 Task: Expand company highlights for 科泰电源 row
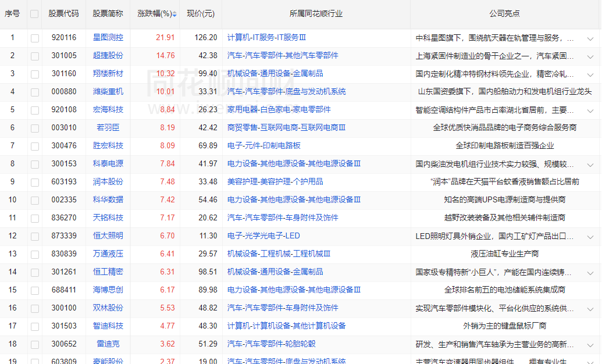pyautogui.click(x=590, y=165)
